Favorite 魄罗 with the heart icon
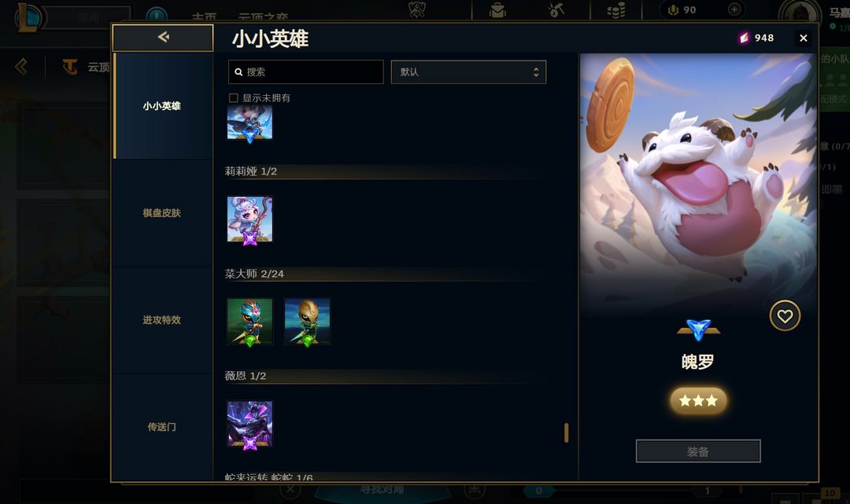Image resolution: width=850 pixels, height=504 pixels. pos(785,315)
